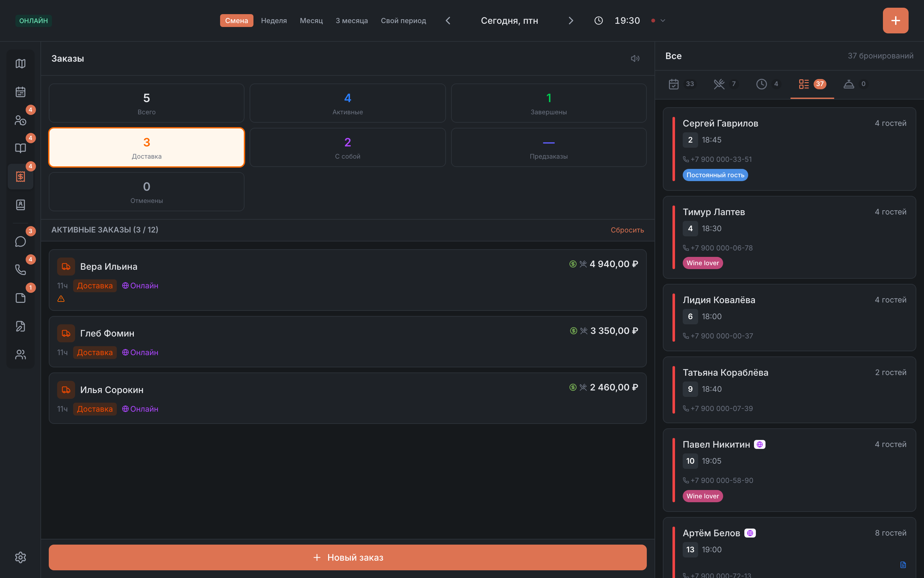Switch to bookings calendar tab with 33
The width and height of the screenshot is (924, 578).
point(681,84)
